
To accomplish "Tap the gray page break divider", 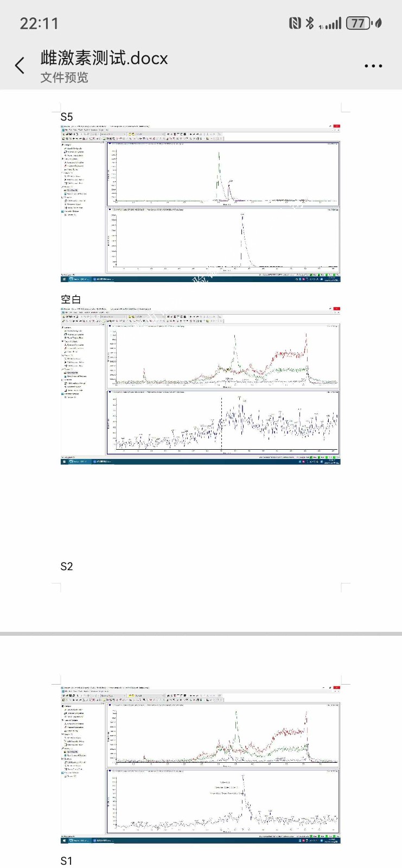I will (x=201, y=633).
